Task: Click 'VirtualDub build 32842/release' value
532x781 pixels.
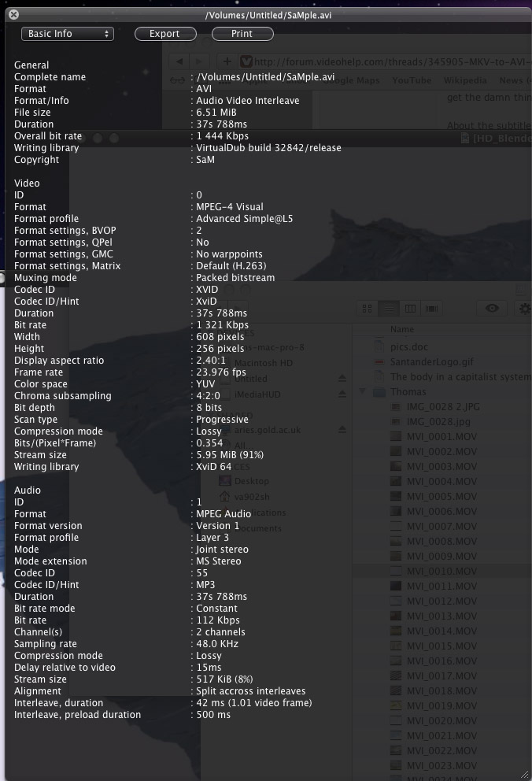Action: [x=268, y=147]
